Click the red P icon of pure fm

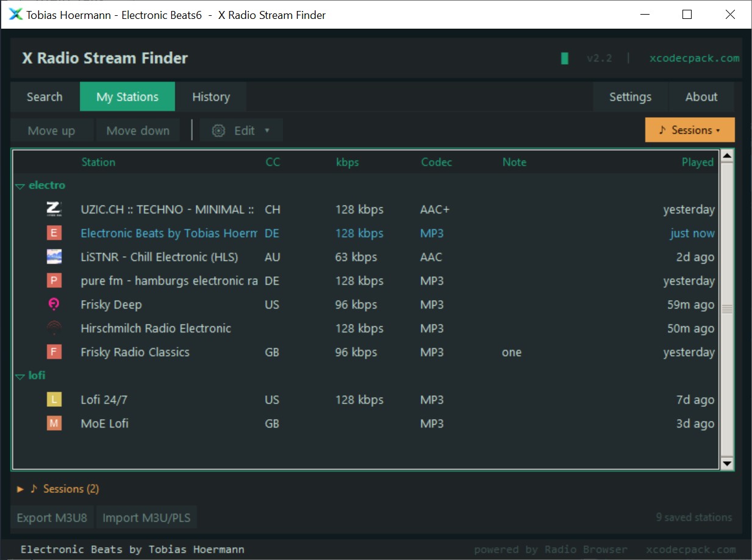coord(54,281)
